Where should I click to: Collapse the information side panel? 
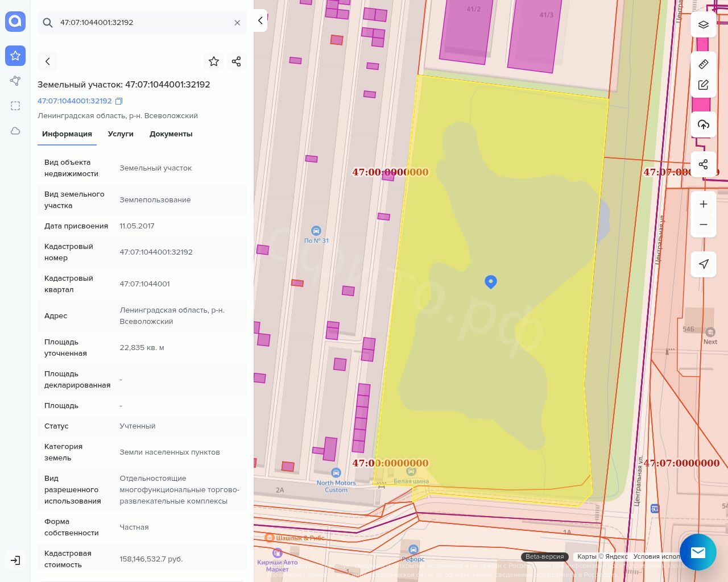point(260,20)
